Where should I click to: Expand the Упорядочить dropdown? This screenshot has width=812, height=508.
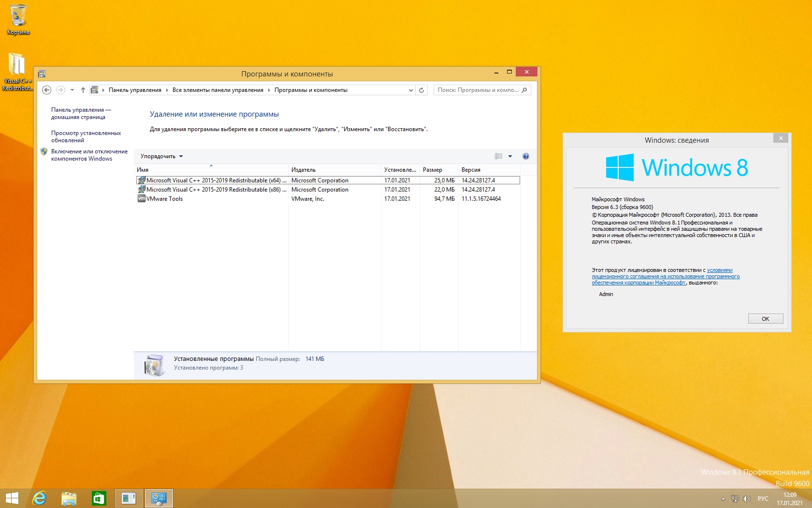[161, 156]
